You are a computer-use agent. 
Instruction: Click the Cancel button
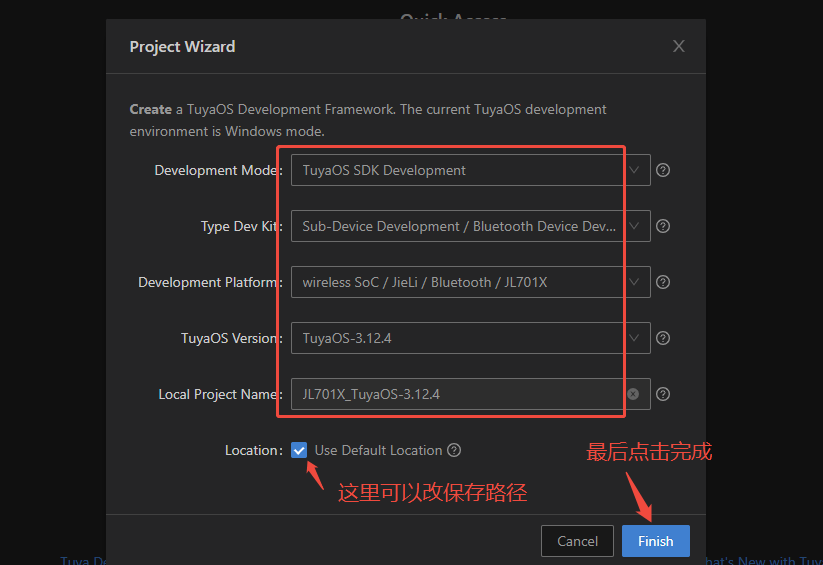point(577,541)
